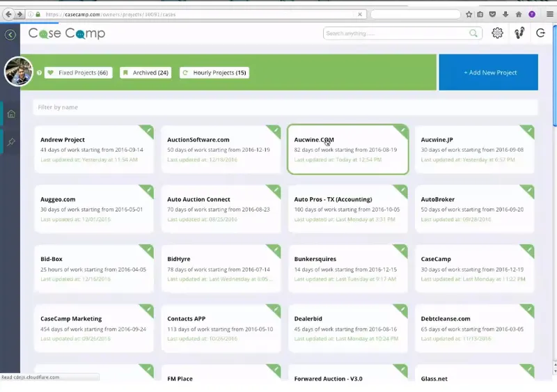557x392 pixels.
Task: Open the Bunkersquires project
Action: tap(347, 269)
